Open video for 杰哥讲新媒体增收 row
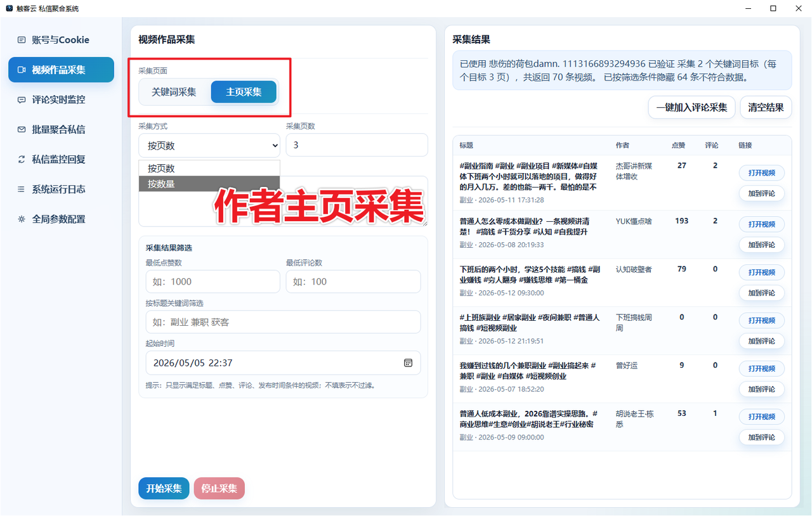 click(761, 173)
